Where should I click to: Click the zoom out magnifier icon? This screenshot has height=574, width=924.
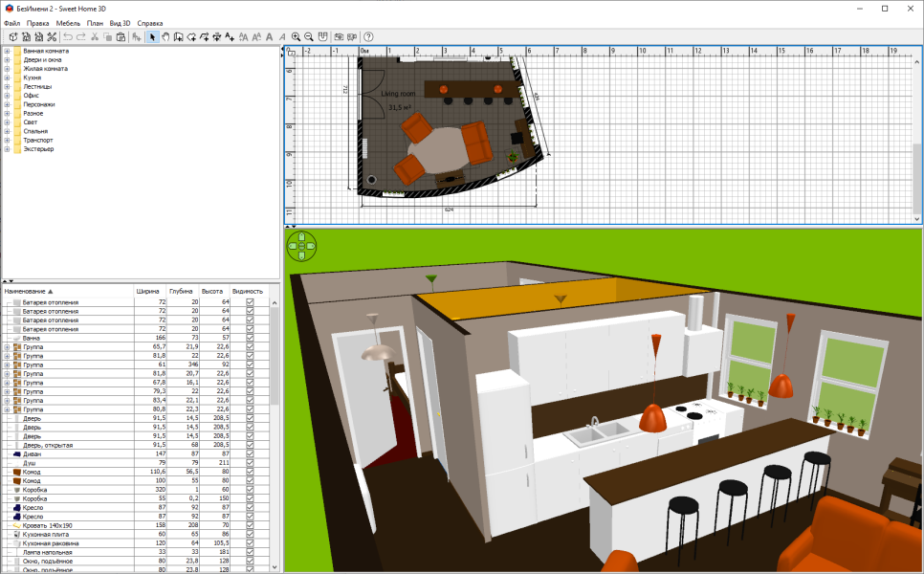coord(309,37)
